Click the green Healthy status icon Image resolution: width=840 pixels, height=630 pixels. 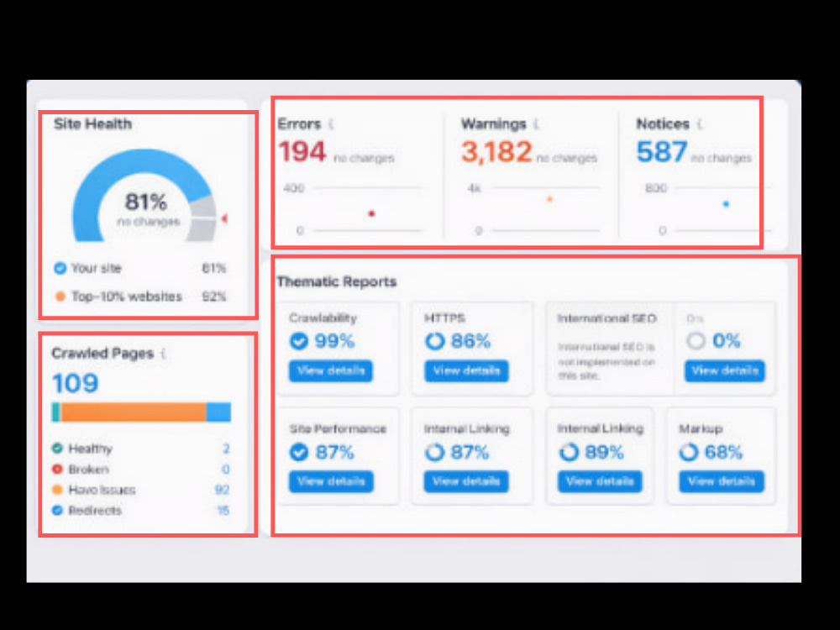coord(57,448)
